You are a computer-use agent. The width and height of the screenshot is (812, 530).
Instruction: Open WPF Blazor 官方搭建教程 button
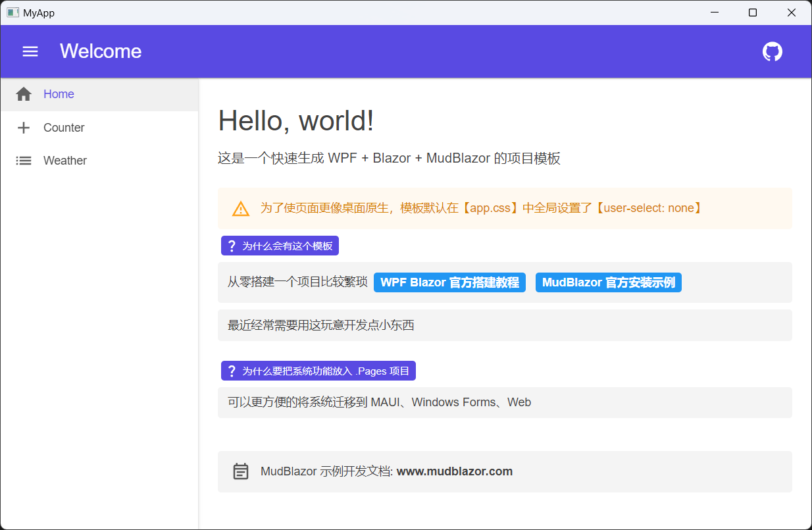pyautogui.click(x=449, y=282)
